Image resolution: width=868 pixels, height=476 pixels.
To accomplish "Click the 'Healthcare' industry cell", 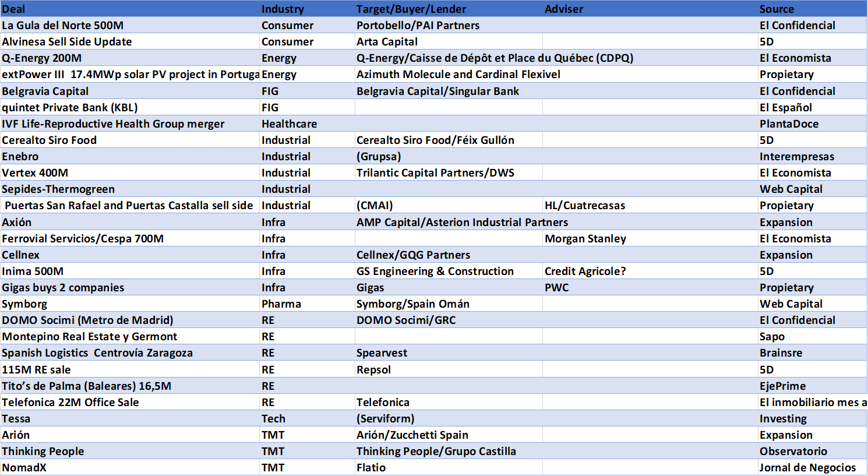I will [x=307, y=124].
